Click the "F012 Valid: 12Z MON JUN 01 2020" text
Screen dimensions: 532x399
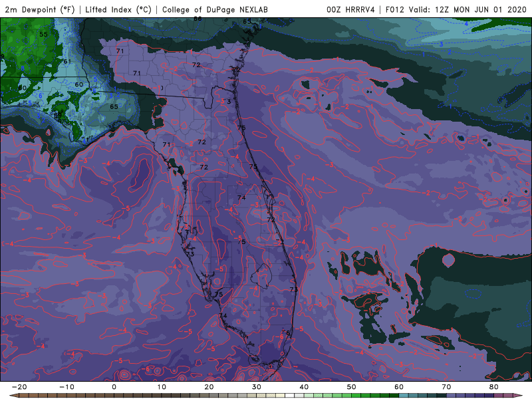click(456, 9)
